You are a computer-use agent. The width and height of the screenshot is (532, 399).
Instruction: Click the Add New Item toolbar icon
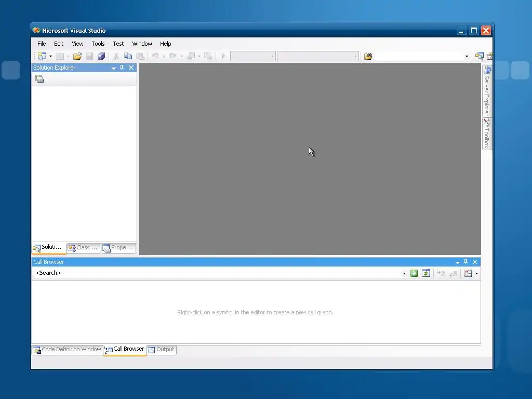click(60, 56)
